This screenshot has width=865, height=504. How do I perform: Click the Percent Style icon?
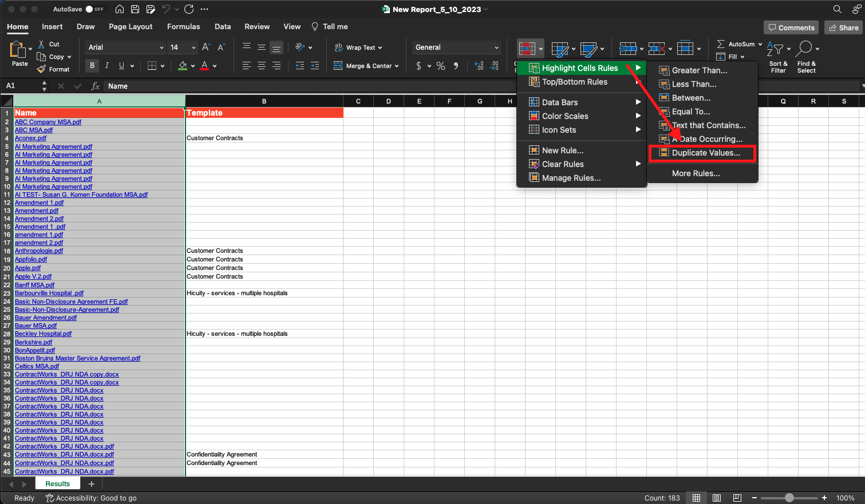[x=441, y=66]
